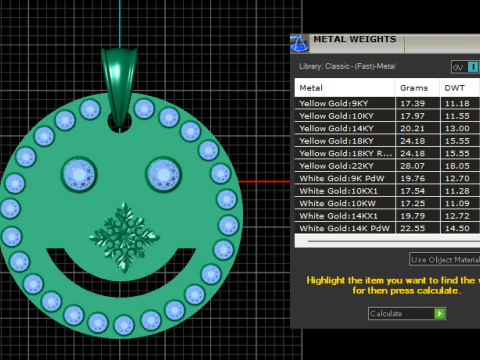Select the White Gold:14KX1 row
This screenshot has width=480, height=360.
[x=387, y=216]
